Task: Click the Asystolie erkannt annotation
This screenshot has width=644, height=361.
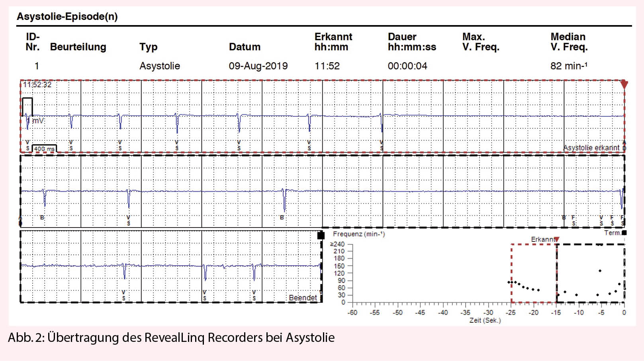Action: pos(591,148)
